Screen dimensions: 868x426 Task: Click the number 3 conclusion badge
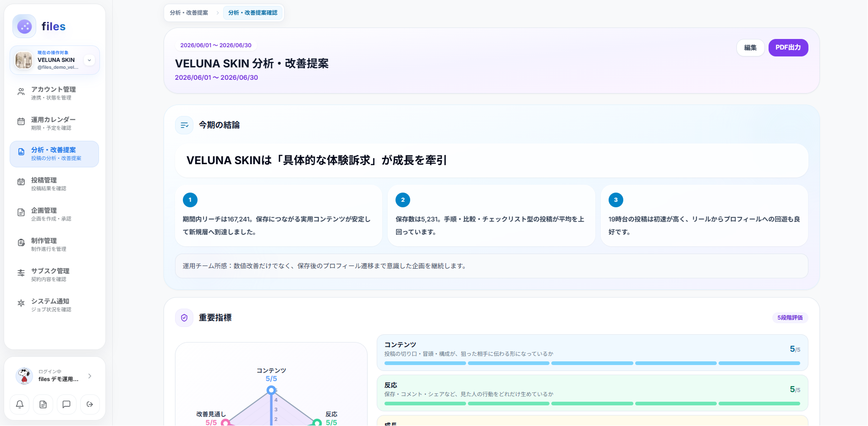point(616,200)
